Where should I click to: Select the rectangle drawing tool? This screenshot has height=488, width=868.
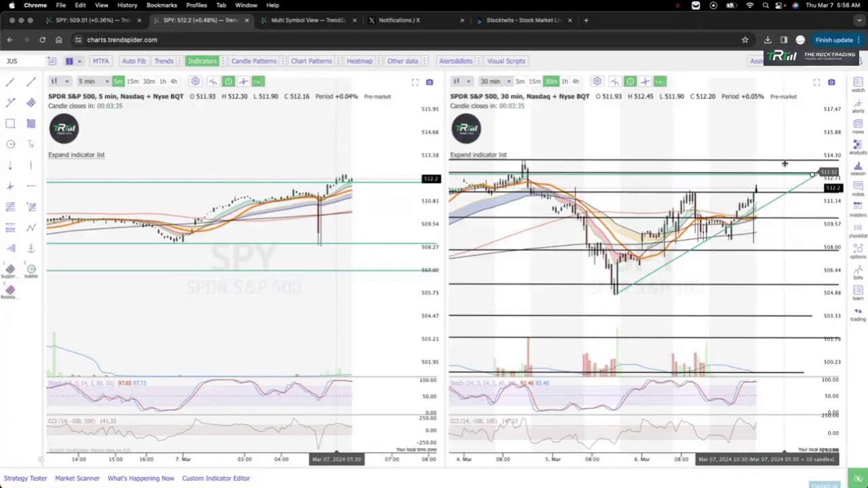[10, 123]
